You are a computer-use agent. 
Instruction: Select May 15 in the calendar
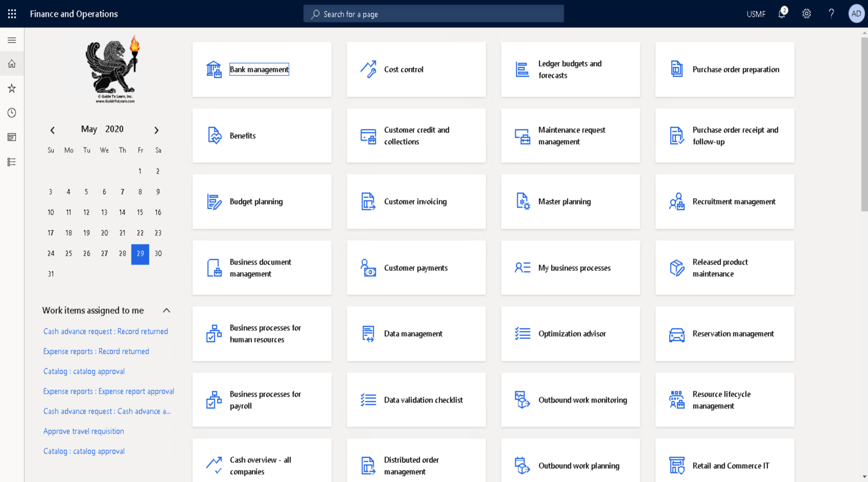(140, 212)
